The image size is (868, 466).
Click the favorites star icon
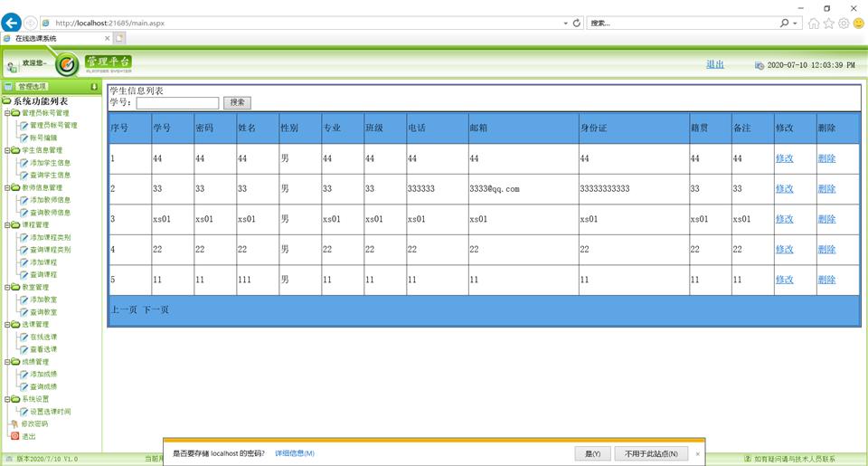click(x=829, y=24)
